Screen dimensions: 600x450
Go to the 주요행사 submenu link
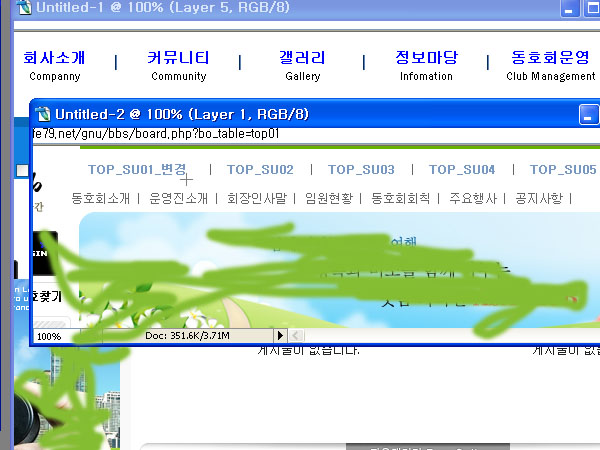[x=475, y=198]
